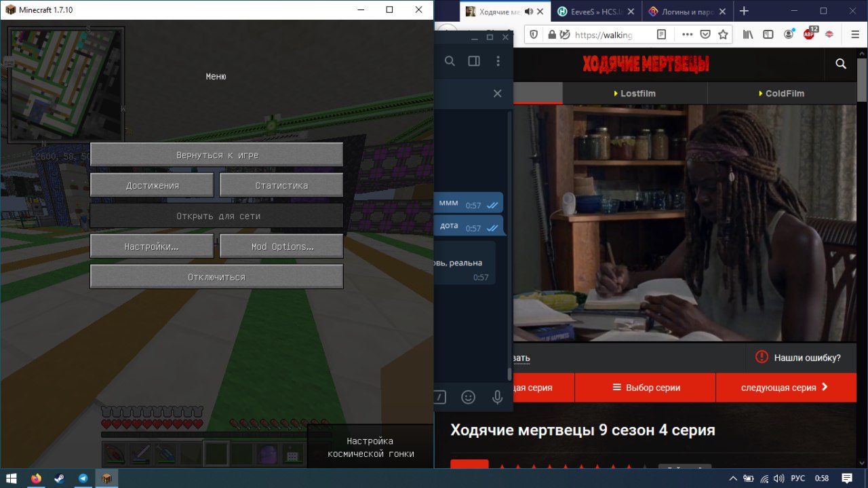
Task: Switch to EeveeS HCS browser tab
Action: tap(596, 12)
